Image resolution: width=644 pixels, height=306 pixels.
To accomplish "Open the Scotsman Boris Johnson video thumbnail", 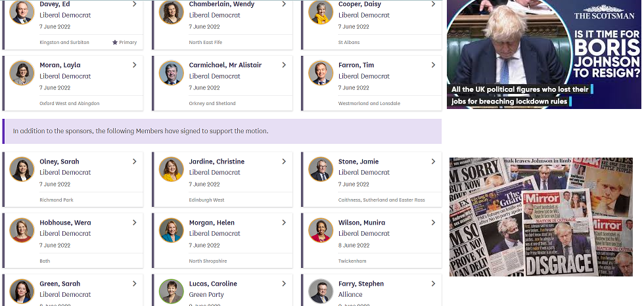I will click(543, 54).
